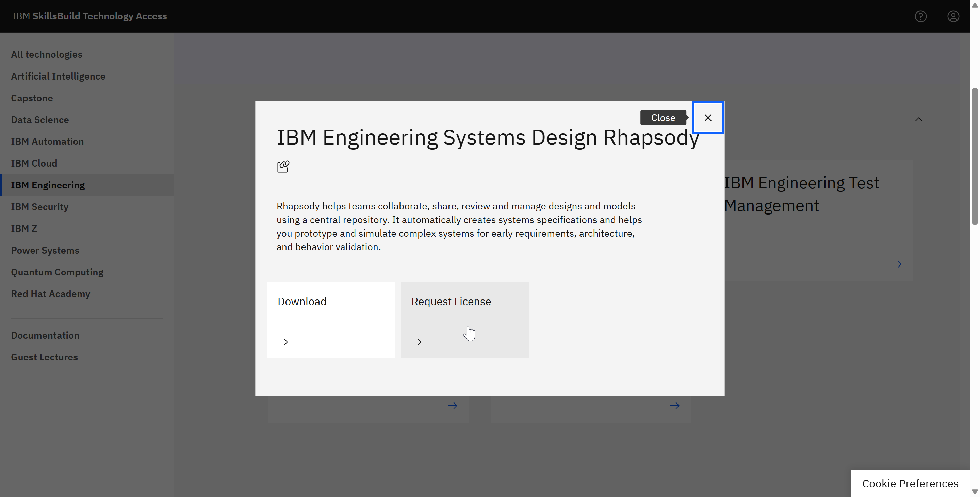Click the arrow in the Download tile
Image resolution: width=980 pixels, height=497 pixels.
pyautogui.click(x=283, y=342)
